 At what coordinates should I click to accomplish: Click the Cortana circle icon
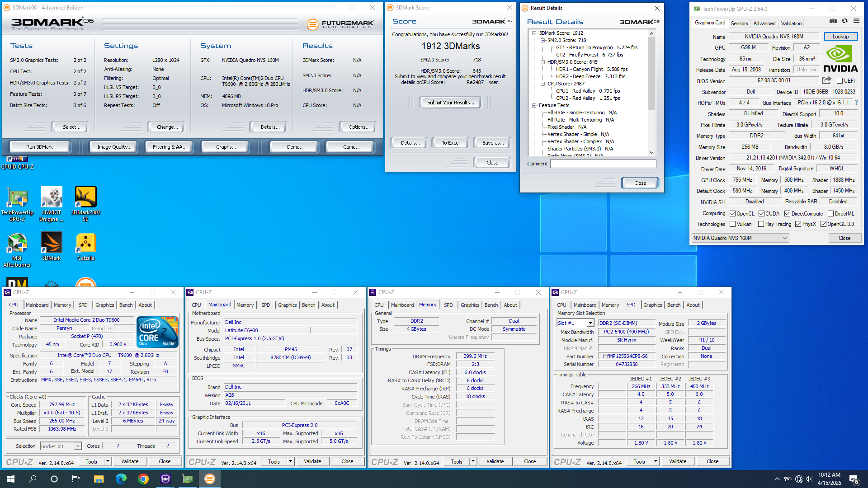54,479
